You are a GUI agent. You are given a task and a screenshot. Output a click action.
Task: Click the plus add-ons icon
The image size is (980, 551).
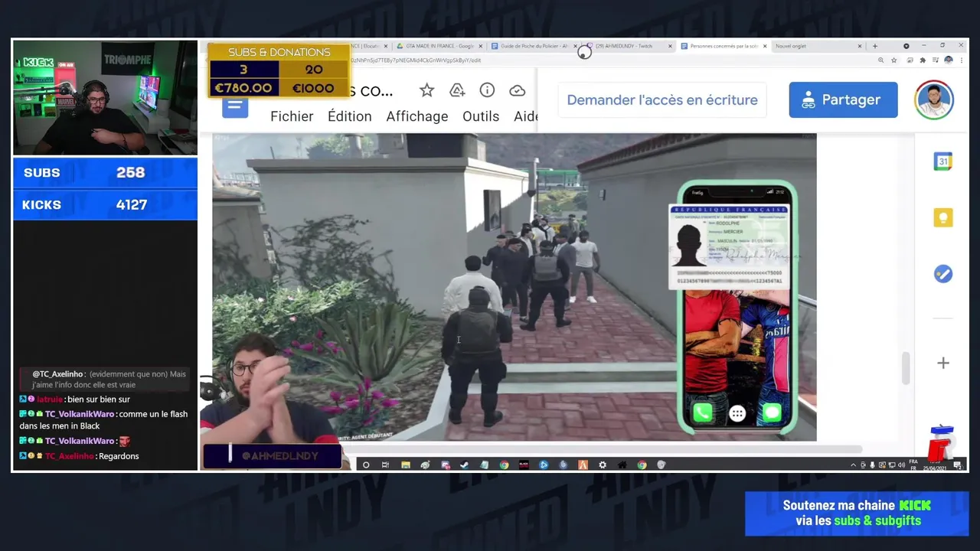coord(943,363)
